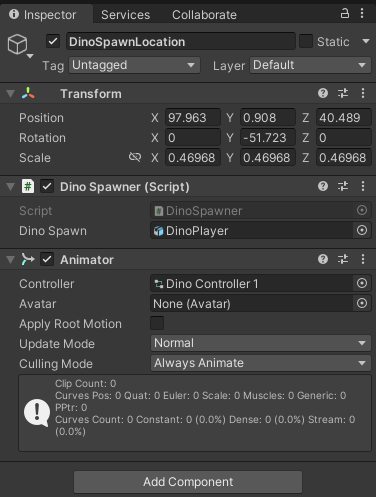Click the DinoPlayer prefab icon
This screenshot has height=497, width=376.
tap(159, 231)
